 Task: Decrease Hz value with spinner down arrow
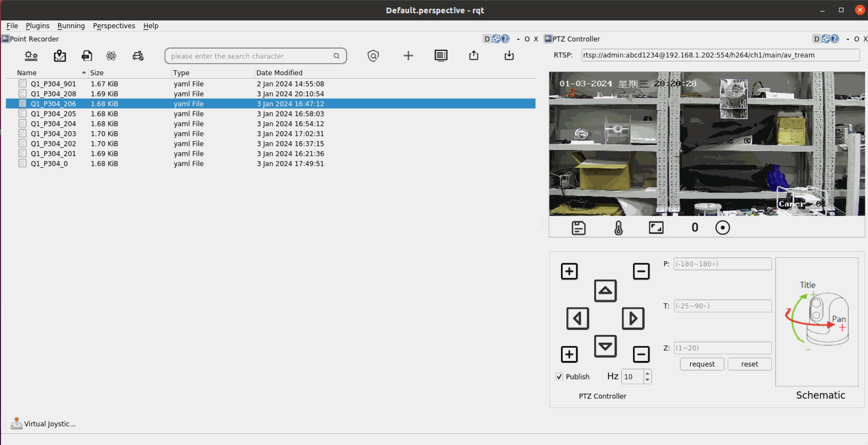tap(647, 380)
